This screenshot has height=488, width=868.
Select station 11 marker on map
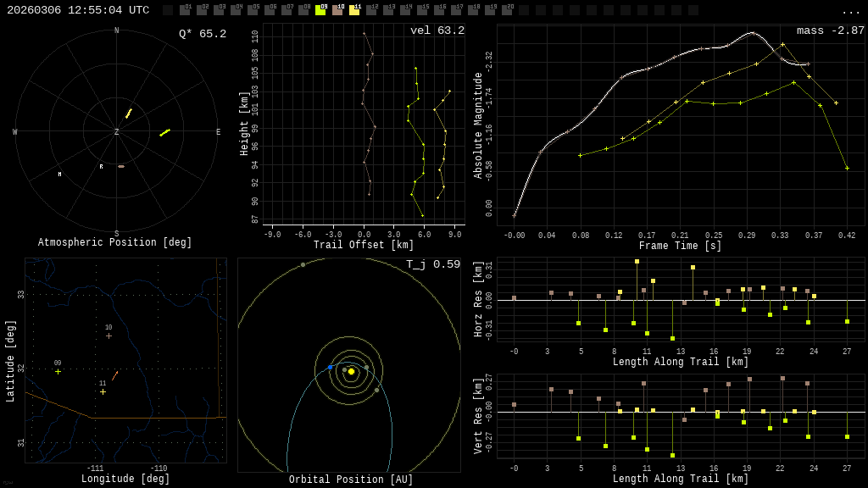[103, 391]
